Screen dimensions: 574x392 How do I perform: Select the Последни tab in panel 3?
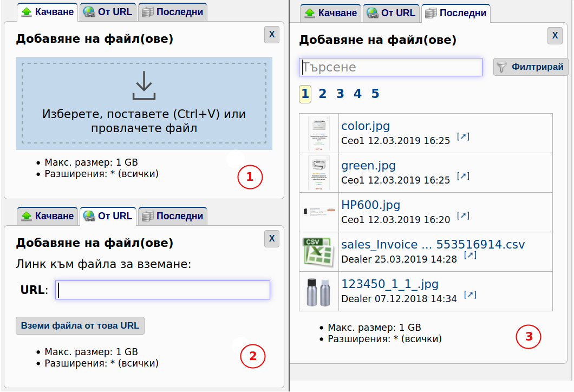click(456, 13)
